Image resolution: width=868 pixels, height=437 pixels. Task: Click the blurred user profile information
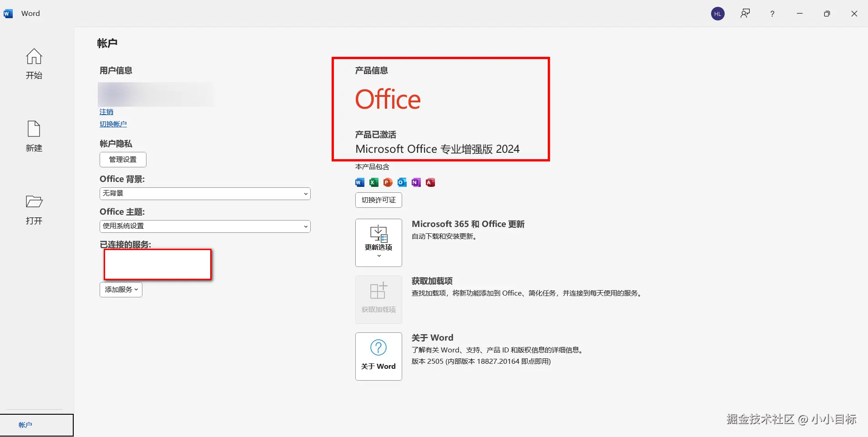tap(156, 95)
